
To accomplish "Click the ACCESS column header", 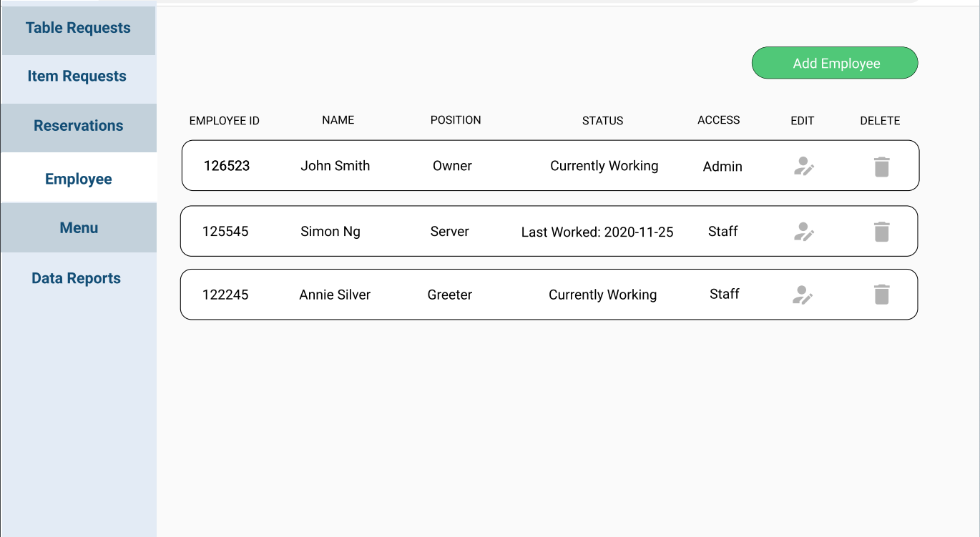I will [719, 120].
